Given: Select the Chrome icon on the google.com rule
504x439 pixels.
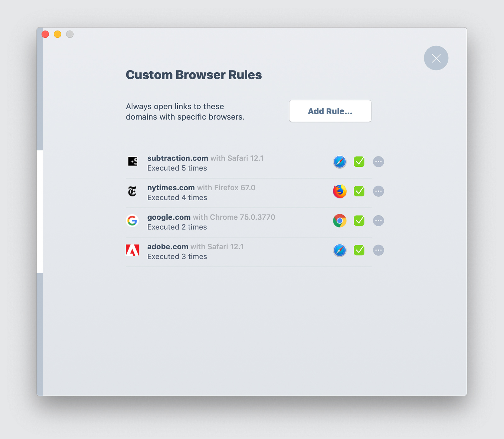Looking at the screenshot, I should coord(340,221).
